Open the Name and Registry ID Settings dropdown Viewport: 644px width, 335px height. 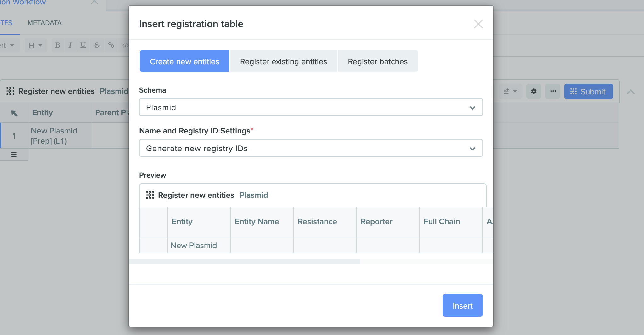[311, 148]
